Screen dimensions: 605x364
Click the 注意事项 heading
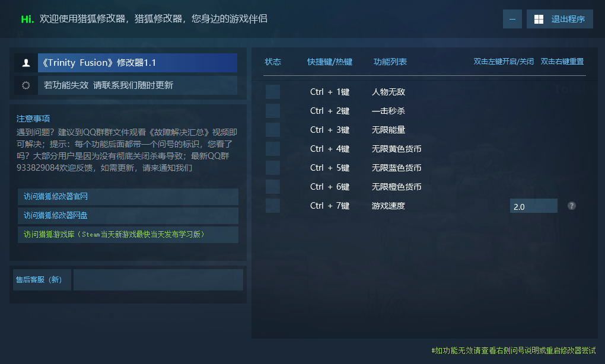click(33, 119)
